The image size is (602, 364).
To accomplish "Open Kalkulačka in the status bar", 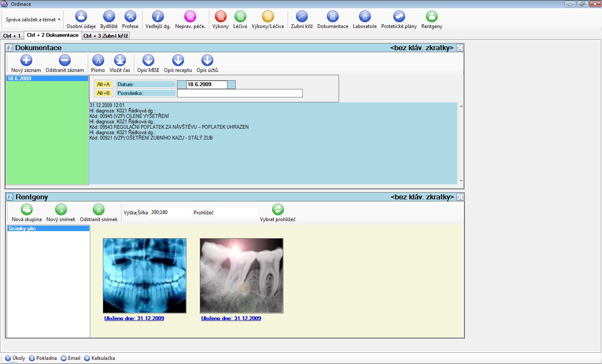I will 99,358.
